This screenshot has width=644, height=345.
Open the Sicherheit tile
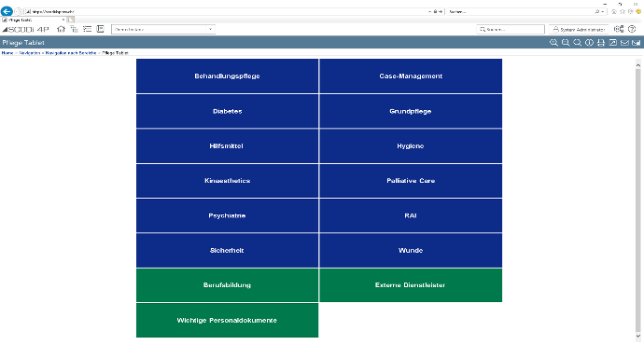[x=227, y=250]
